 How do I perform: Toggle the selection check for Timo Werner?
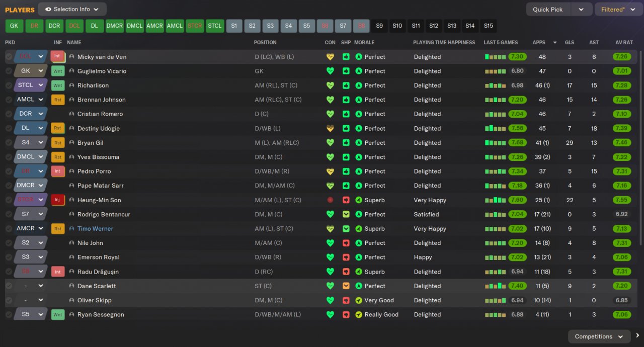point(9,228)
